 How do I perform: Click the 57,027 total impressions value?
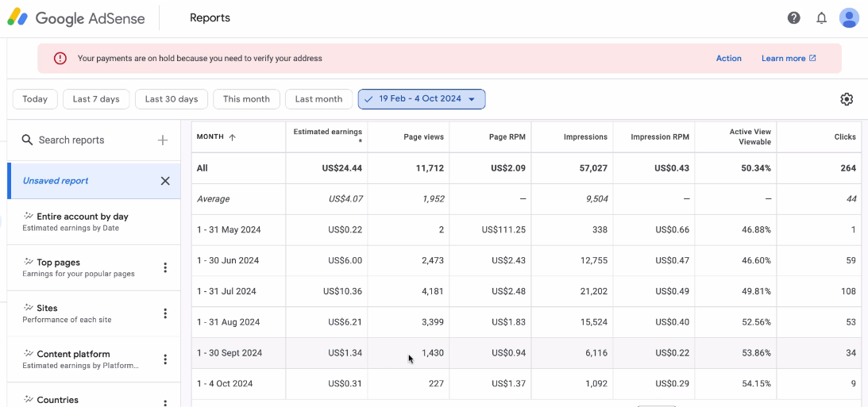pos(592,168)
